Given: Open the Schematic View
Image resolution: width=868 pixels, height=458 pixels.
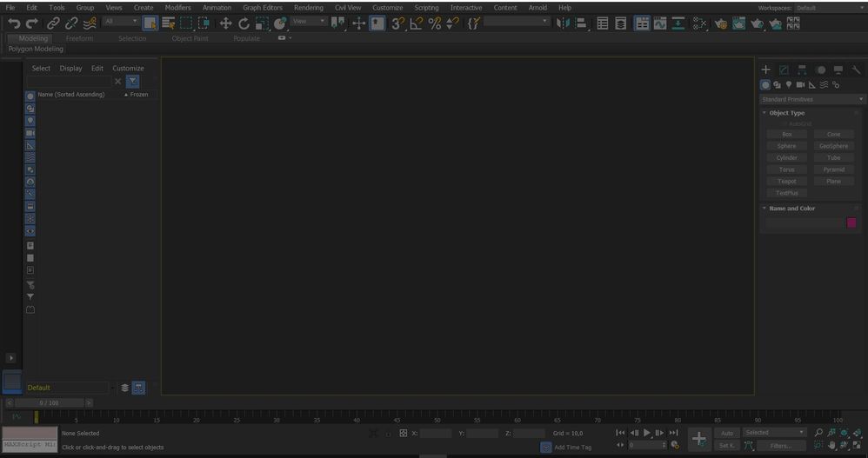Looking at the screenshot, I should pyautogui.click(x=678, y=23).
